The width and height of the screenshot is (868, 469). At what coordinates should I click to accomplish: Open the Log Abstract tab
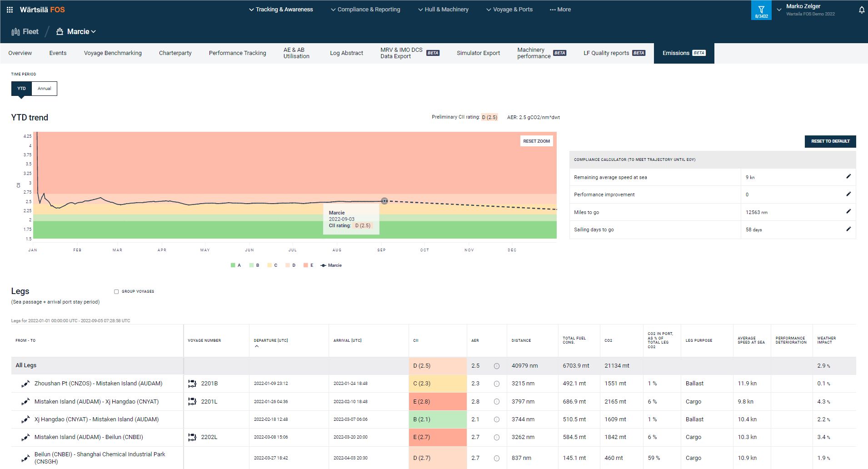[x=346, y=53]
